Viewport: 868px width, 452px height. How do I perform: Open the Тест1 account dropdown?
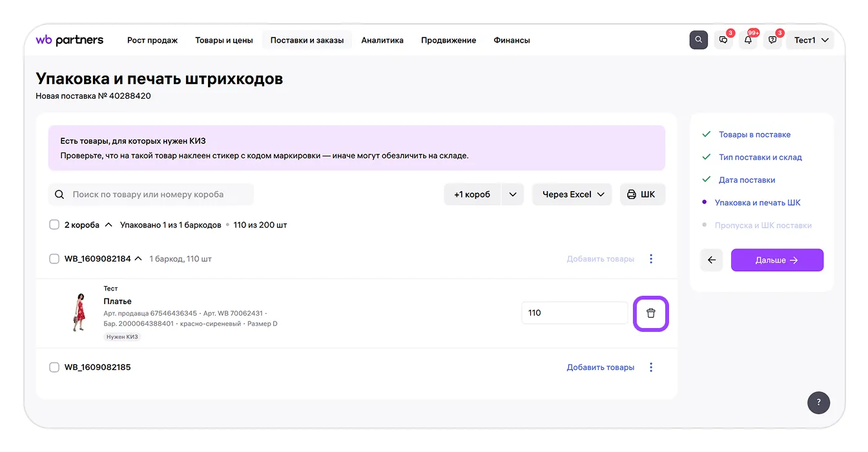(811, 40)
